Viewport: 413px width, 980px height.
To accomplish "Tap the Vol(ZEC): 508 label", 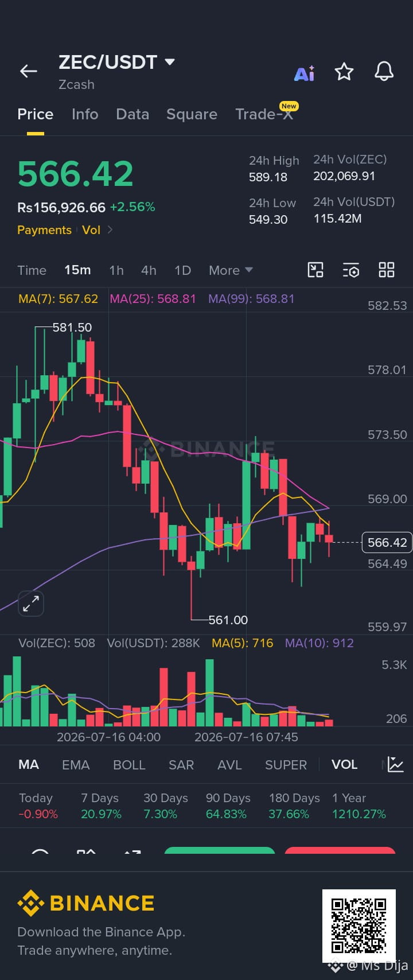I will 57,643.
